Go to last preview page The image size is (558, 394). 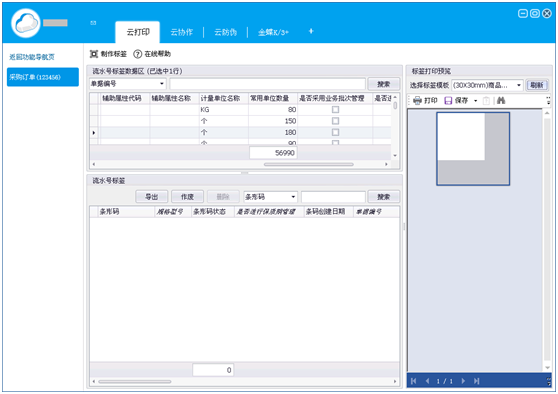click(x=477, y=381)
